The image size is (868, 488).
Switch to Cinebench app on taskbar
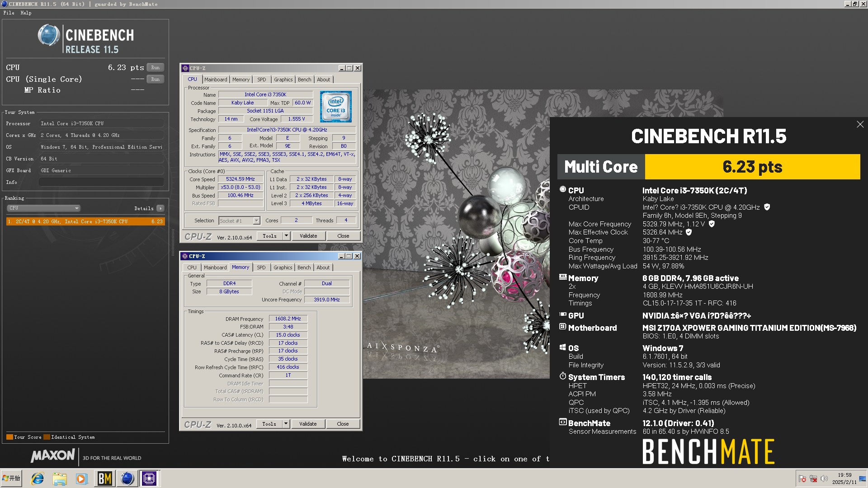coord(127,479)
